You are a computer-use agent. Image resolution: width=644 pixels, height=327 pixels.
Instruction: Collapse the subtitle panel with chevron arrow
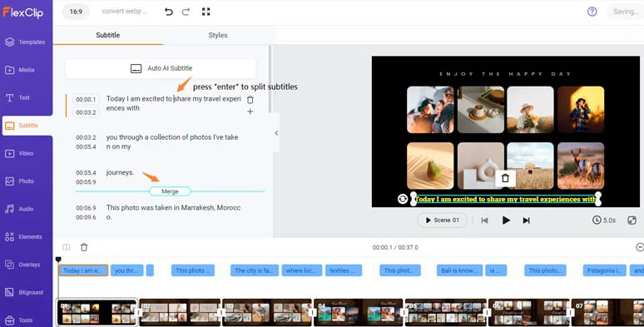tap(276, 132)
